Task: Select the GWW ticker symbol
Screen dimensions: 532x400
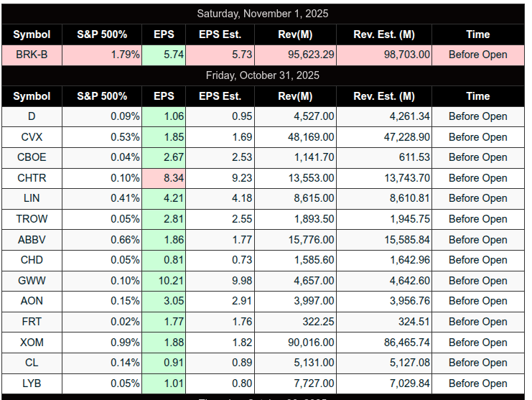Action: click(x=32, y=281)
